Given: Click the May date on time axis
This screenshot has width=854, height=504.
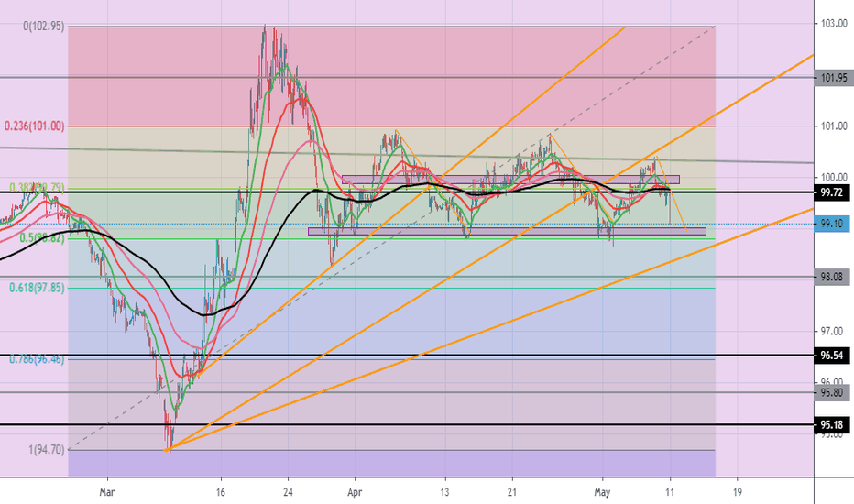Looking at the screenshot, I should coord(602,492).
